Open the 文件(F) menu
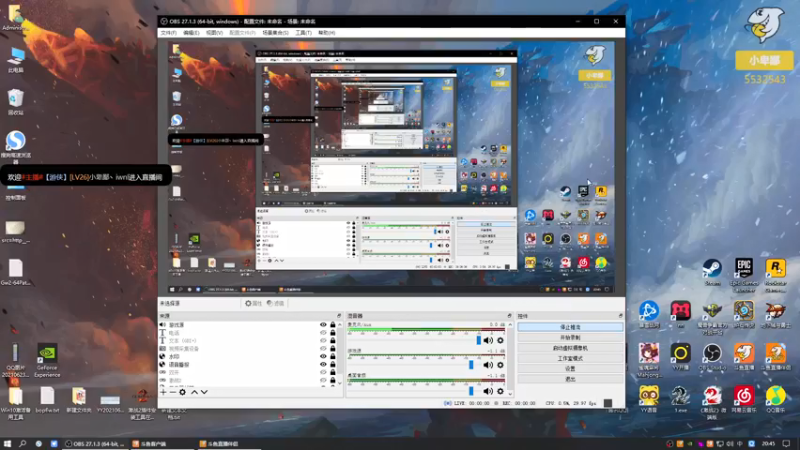The width and height of the screenshot is (800, 450). pos(168,33)
